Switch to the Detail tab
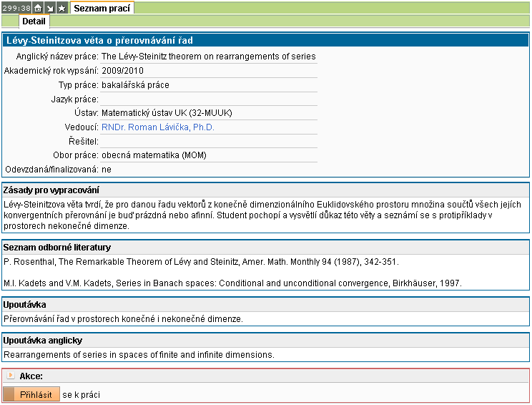 (x=34, y=21)
